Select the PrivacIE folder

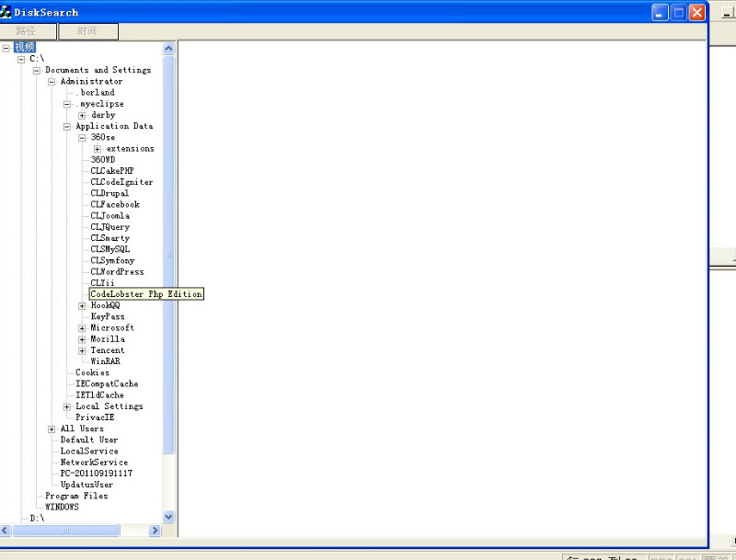point(95,417)
